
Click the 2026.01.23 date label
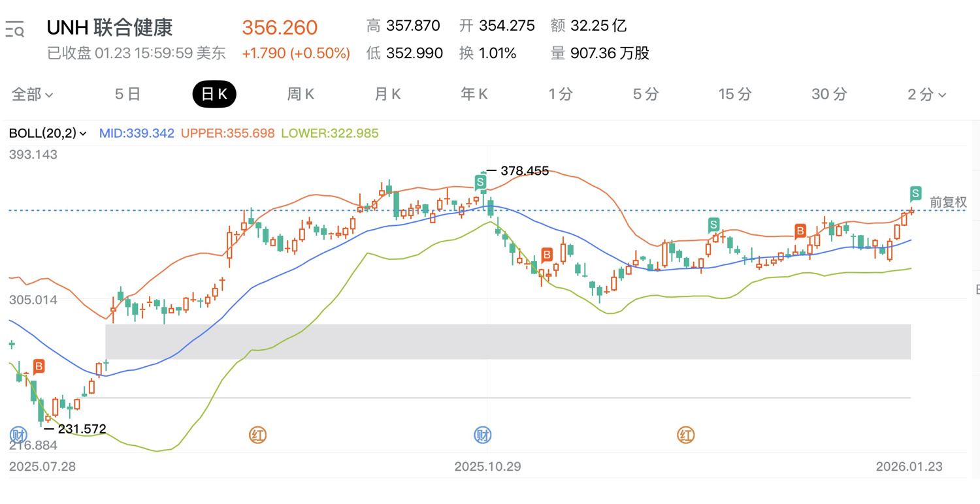tap(909, 467)
